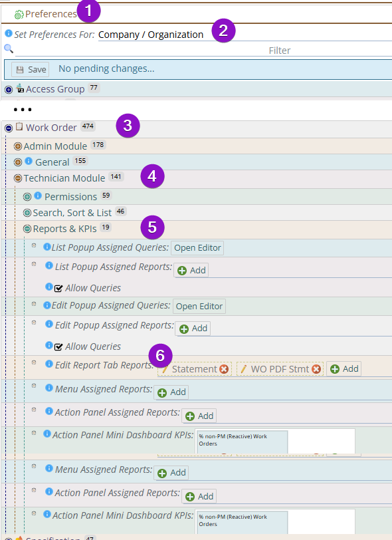The width and height of the screenshot is (392, 540).
Task: Click the Save button
Action: [31, 69]
